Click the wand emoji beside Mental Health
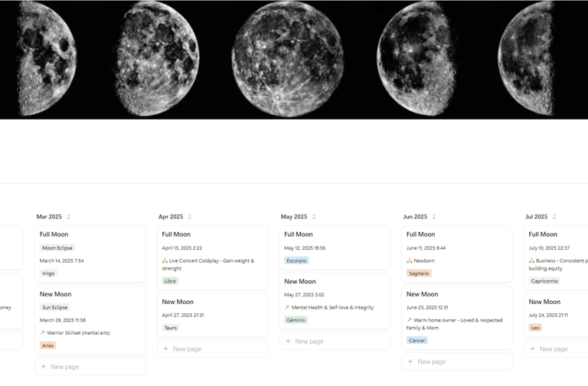Image resolution: width=588 pixels, height=386 pixels. click(x=287, y=307)
